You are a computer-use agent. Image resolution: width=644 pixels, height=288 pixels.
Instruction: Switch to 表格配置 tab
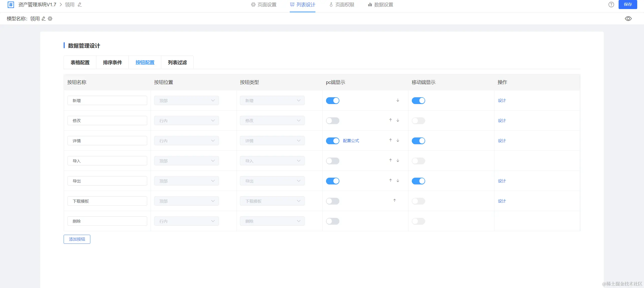[80, 62]
